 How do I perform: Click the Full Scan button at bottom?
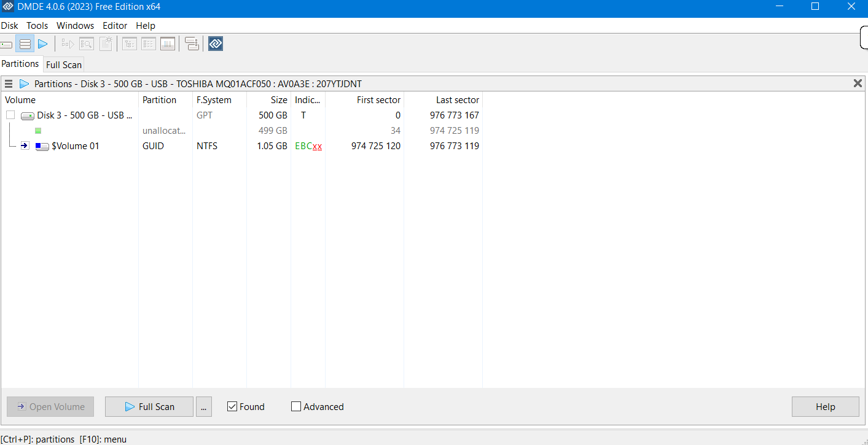tap(149, 406)
